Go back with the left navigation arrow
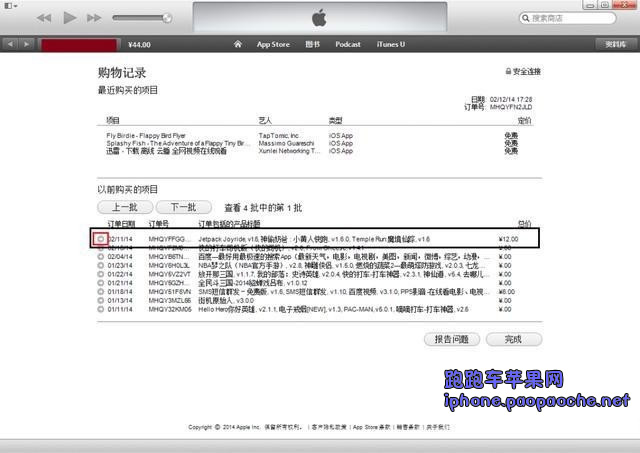 (x=10, y=44)
